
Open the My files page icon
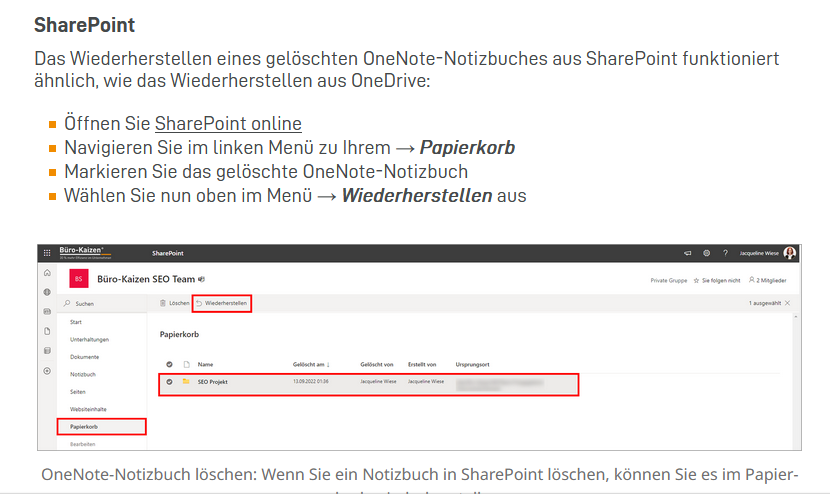point(47,331)
